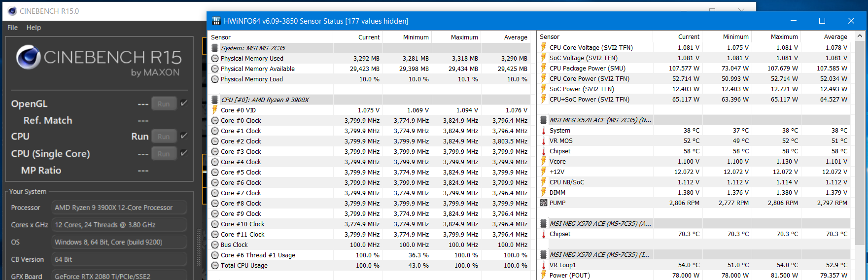Viewport: 868px width, 280px height.
Task: Click the Run button for OpenGL test
Action: click(164, 104)
